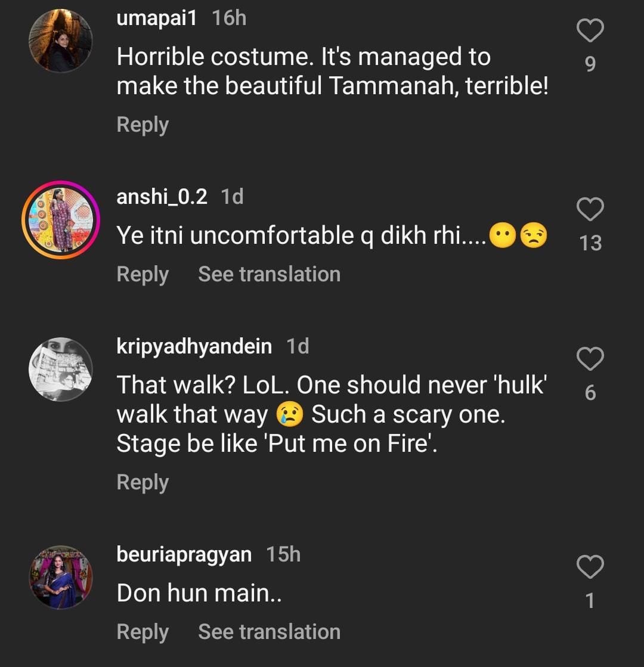This screenshot has height=667, width=644.
Task: Like umapai1's comment with the heart
Action: [590, 31]
